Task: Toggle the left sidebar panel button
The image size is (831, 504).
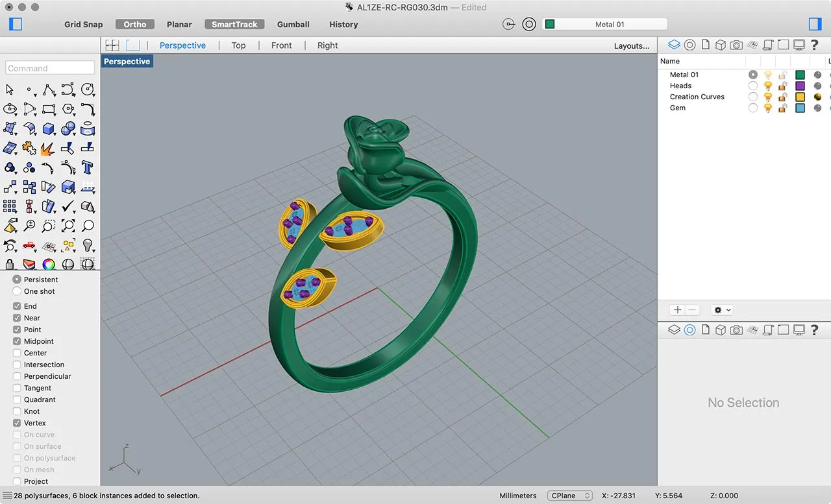Action: [16, 24]
